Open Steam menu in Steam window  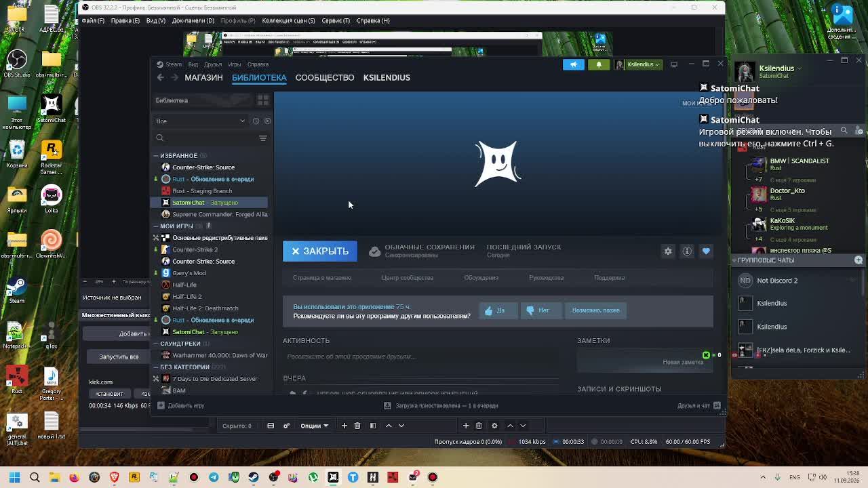click(x=174, y=64)
